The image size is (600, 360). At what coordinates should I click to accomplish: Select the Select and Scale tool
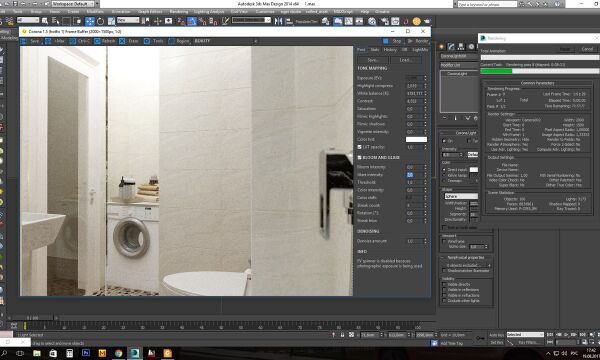(x=111, y=21)
